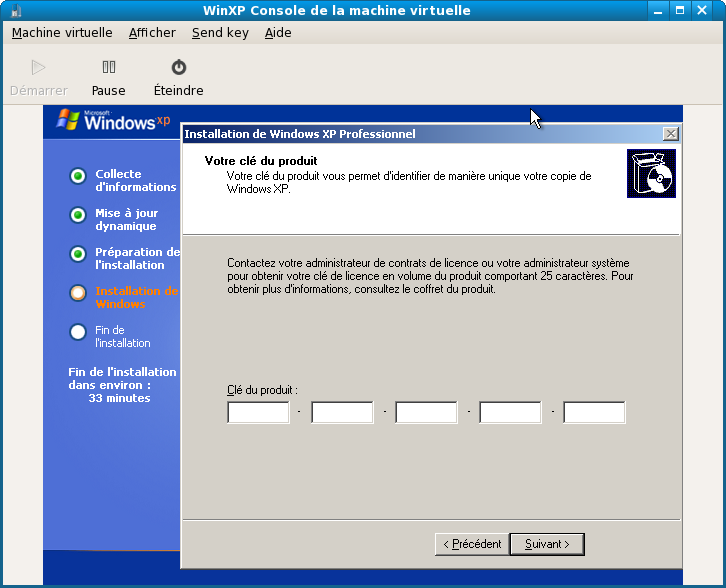The image size is (726, 588).
Task: Open the Afficher menu
Action: 152,33
